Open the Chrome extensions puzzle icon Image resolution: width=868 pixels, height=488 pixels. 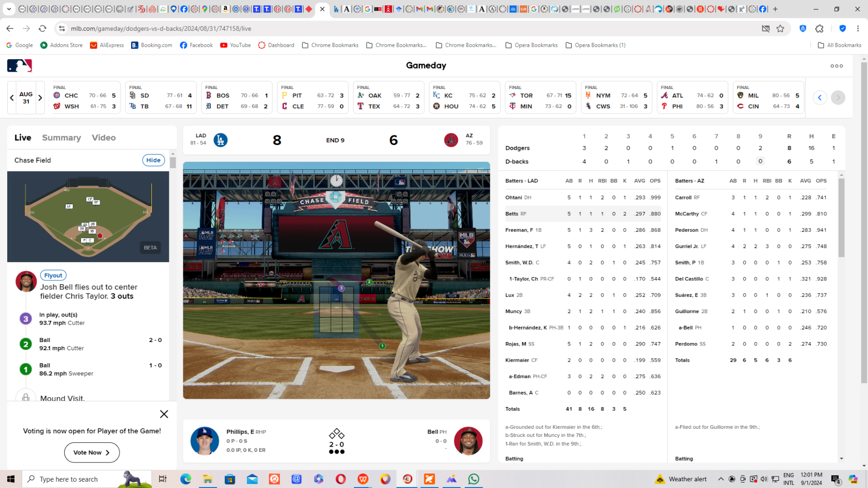coord(819,28)
